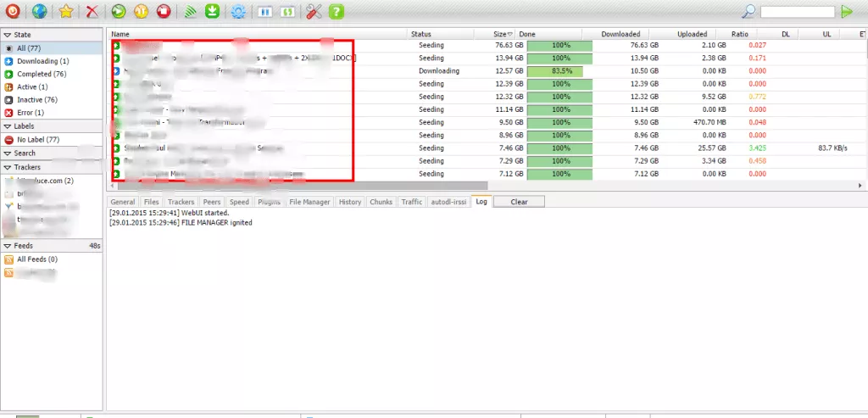Screen dimensions: 868x418
Task: Open Settings via the blue gear icon
Action: pyautogui.click(x=239, y=12)
